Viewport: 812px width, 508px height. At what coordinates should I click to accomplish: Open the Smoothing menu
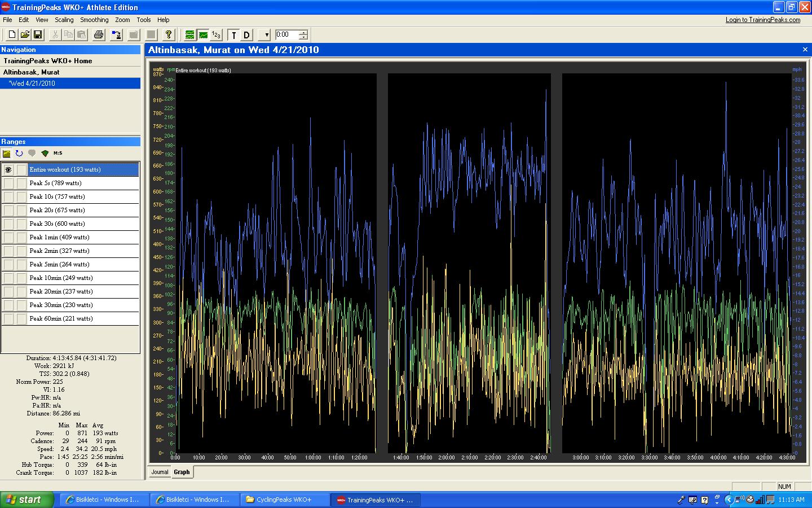(x=94, y=20)
